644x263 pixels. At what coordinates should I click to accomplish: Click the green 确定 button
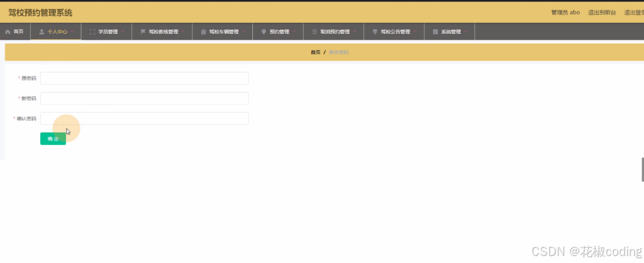pos(53,138)
